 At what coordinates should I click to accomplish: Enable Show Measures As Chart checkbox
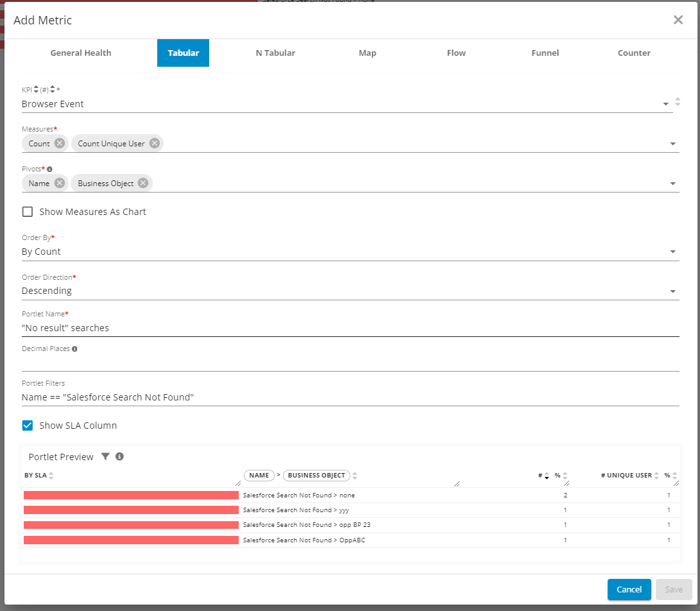tap(28, 212)
